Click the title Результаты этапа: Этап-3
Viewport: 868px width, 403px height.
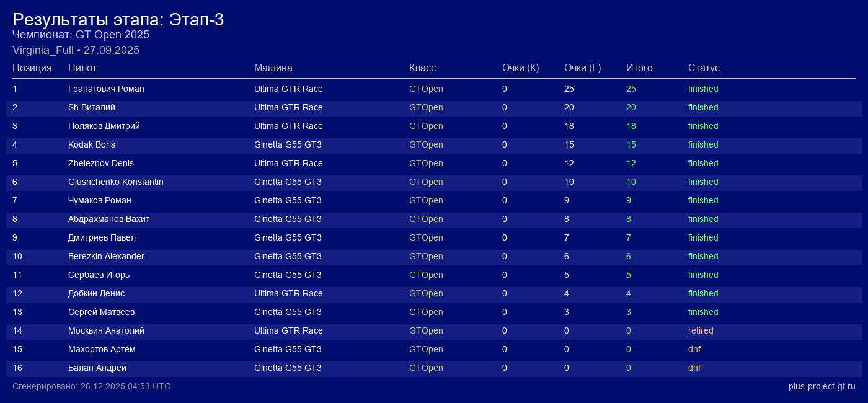tap(118, 20)
